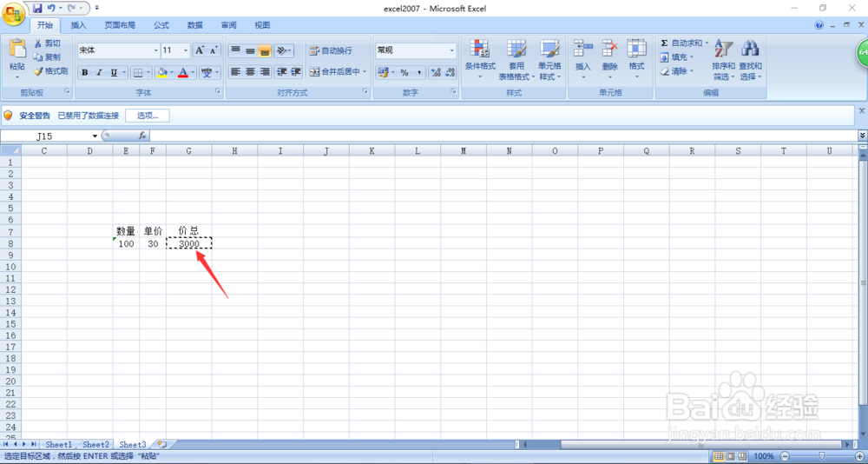Toggle highlighted bottom vertical alignment
868x464 pixels.
[265, 50]
